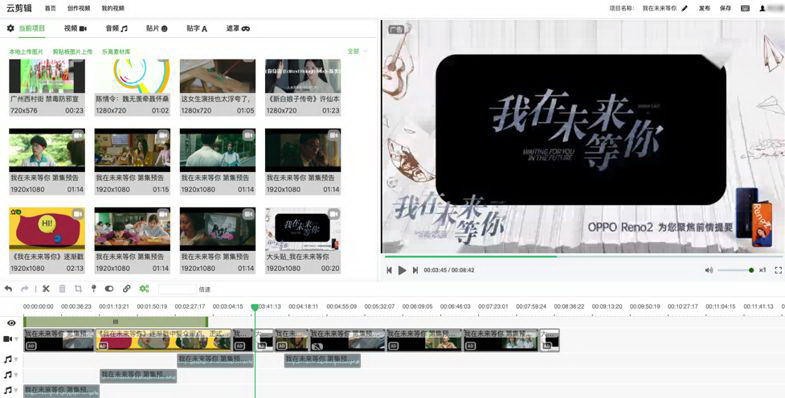Click 剪贴板图片上传 link

coord(73,52)
